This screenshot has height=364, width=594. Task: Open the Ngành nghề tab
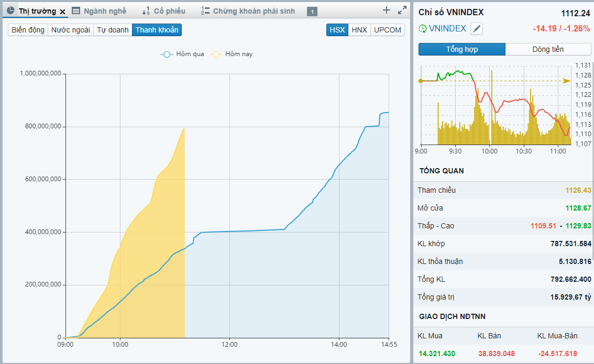point(105,11)
